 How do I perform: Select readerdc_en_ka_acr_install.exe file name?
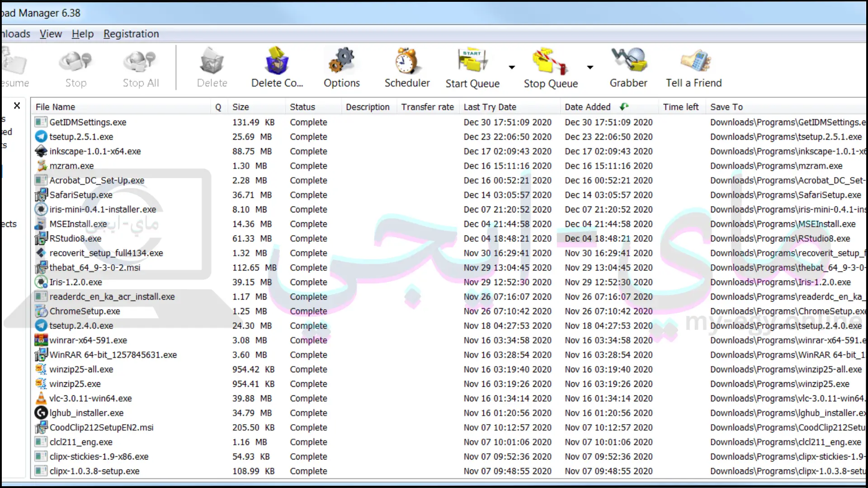click(x=112, y=296)
